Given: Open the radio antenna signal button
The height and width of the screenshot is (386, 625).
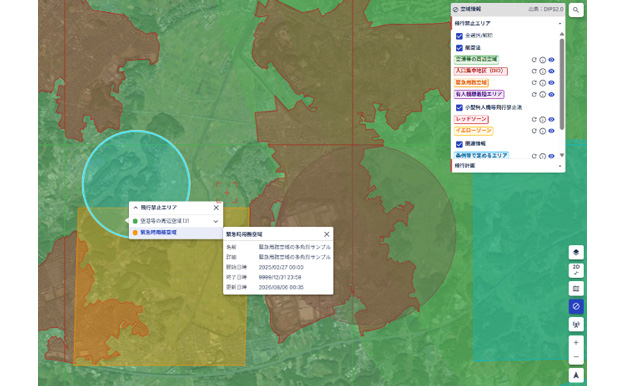Looking at the screenshot, I should (576, 325).
